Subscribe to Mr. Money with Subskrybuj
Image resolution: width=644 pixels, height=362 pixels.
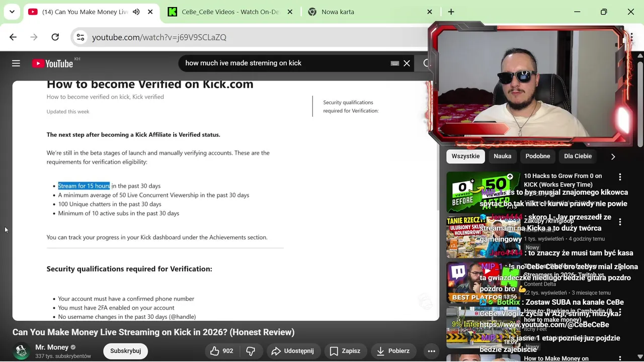[x=126, y=351]
